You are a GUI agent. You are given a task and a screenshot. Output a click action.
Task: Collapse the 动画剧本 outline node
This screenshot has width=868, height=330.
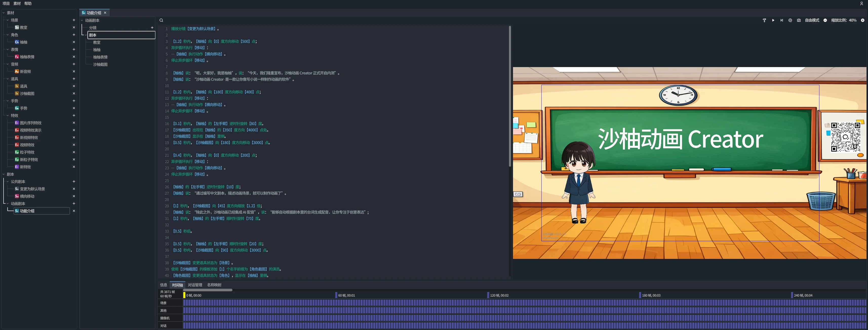82,20
